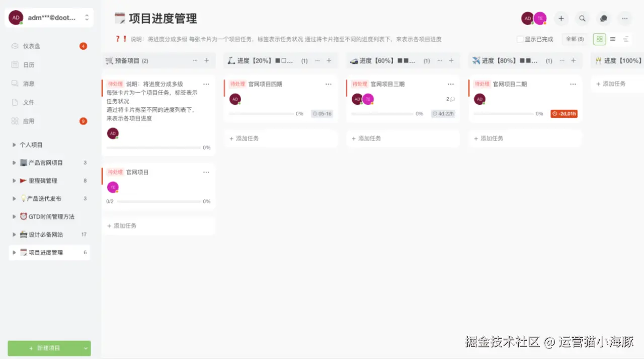Expand the 里程碑管理 tree arrow
This screenshot has height=359, width=644.
[14, 181]
